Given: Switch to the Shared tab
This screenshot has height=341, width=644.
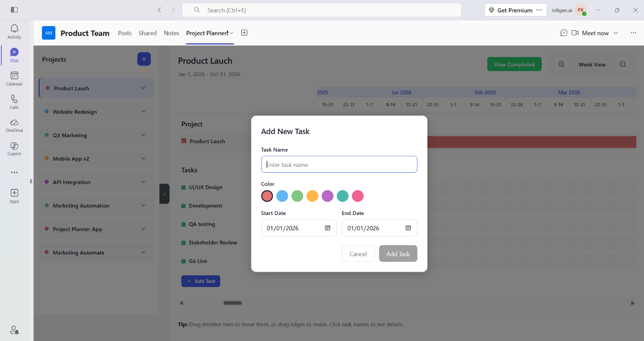Looking at the screenshot, I should [148, 33].
